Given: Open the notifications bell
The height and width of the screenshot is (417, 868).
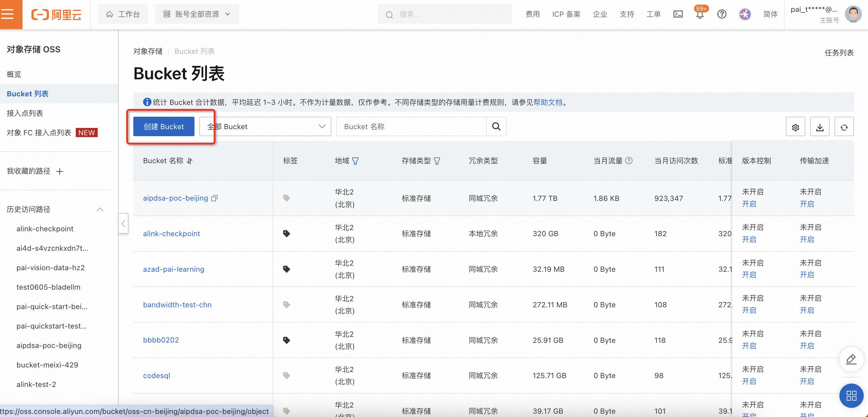Looking at the screenshot, I should coord(699,15).
